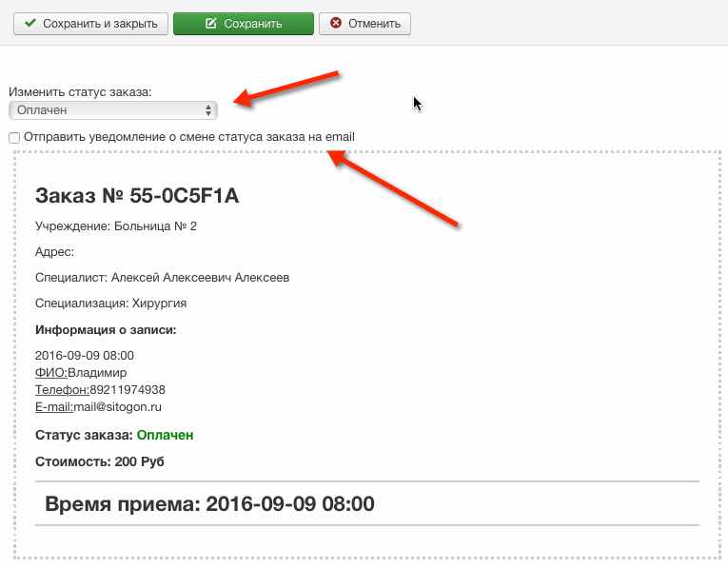This screenshot has width=728, height=568.
Task: Click email 'mail@sitogon.ru'
Action: (x=117, y=407)
